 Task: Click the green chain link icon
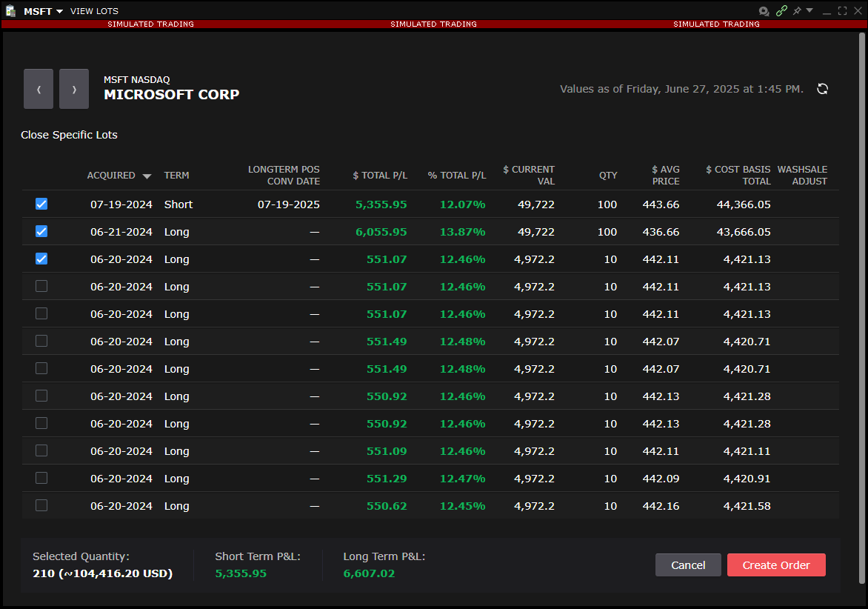tap(781, 11)
